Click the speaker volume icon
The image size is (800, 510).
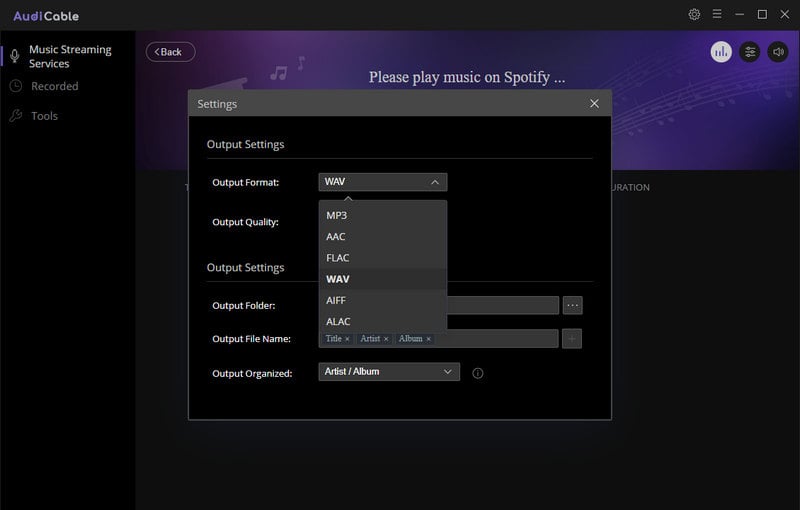pos(778,52)
